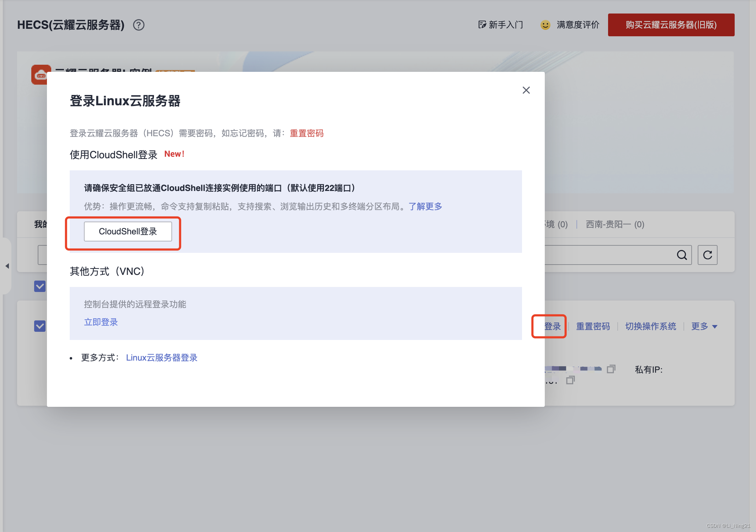The width and height of the screenshot is (756, 532).
Task: Toggle the select-all checkbox in header
Action: click(x=39, y=286)
